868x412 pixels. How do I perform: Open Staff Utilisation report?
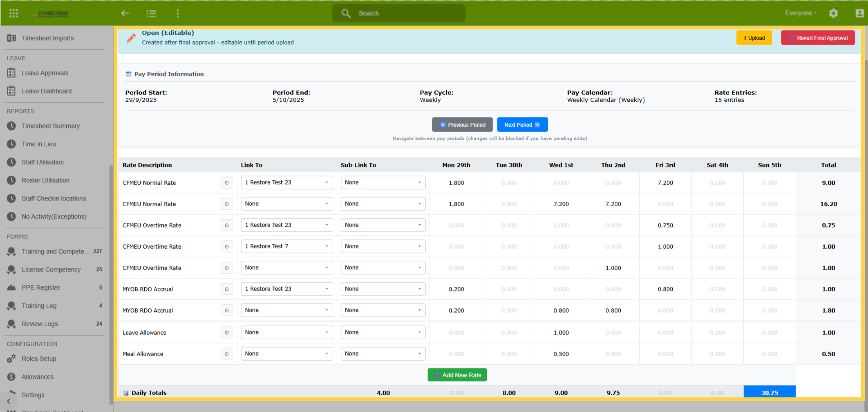(43, 162)
